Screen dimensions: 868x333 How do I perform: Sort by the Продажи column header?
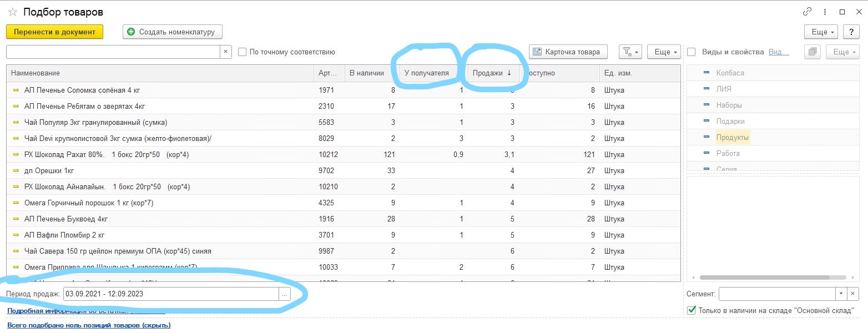[x=492, y=73]
